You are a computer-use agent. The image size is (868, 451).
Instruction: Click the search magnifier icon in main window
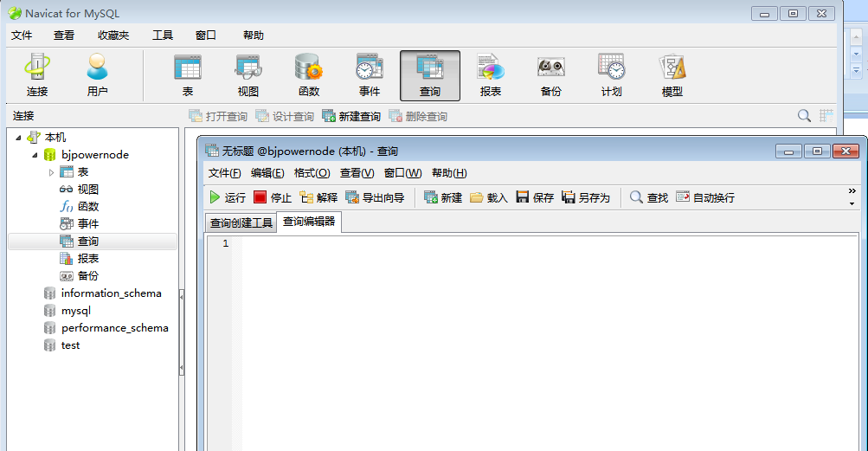point(804,116)
